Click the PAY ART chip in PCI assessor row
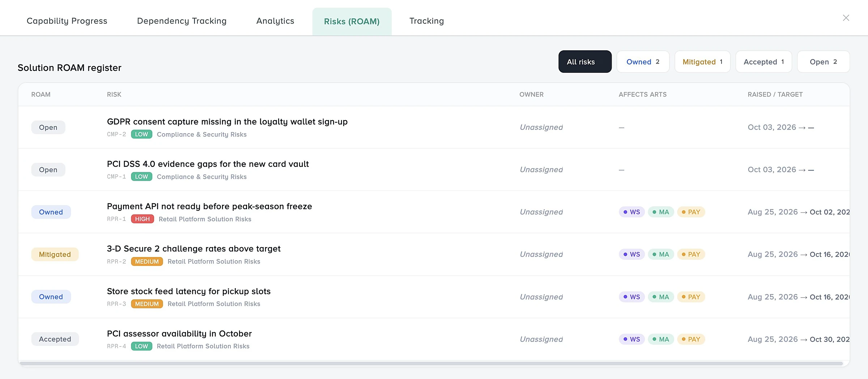This screenshot has width=868, height=379. (691, 339)
